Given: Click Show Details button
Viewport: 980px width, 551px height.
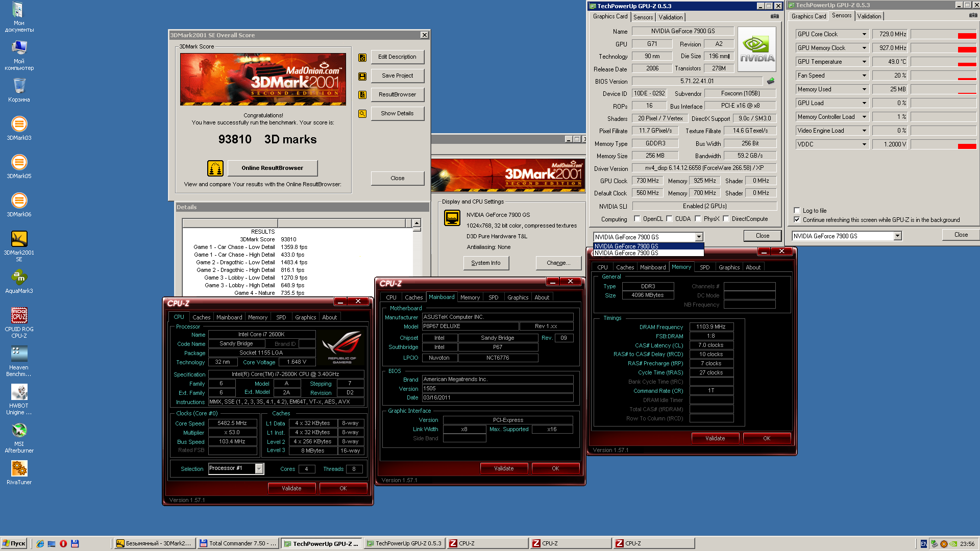Looking at the screenshot, I should point(397,114).
